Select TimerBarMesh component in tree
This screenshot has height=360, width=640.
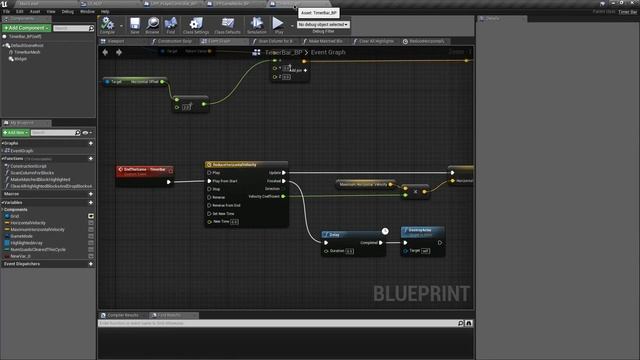27,52
